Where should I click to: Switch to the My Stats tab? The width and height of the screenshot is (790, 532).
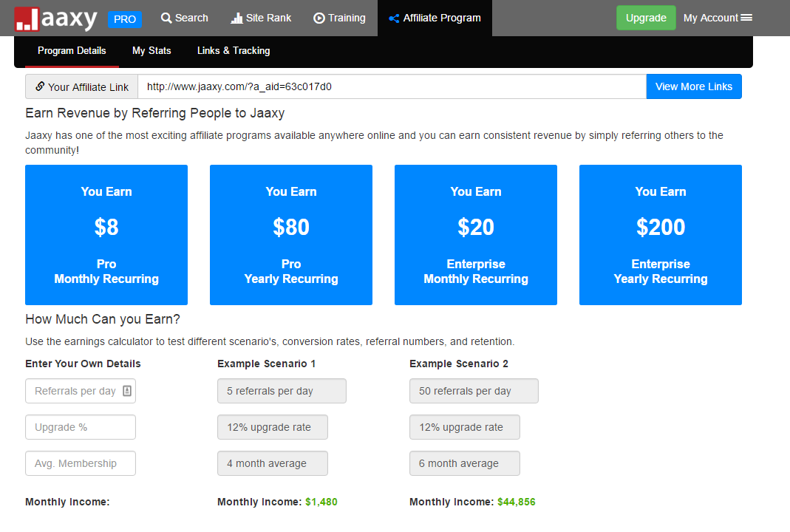(151, 51)
